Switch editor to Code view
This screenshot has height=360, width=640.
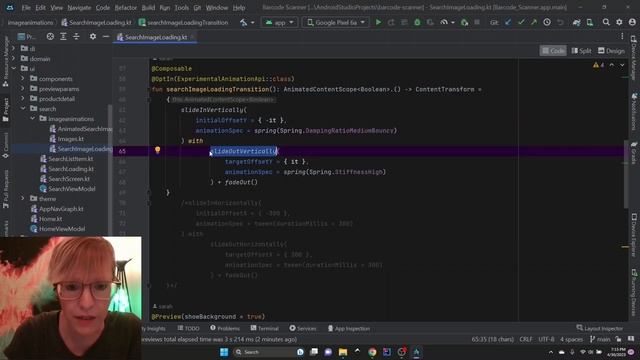click(x=553, y=51)
